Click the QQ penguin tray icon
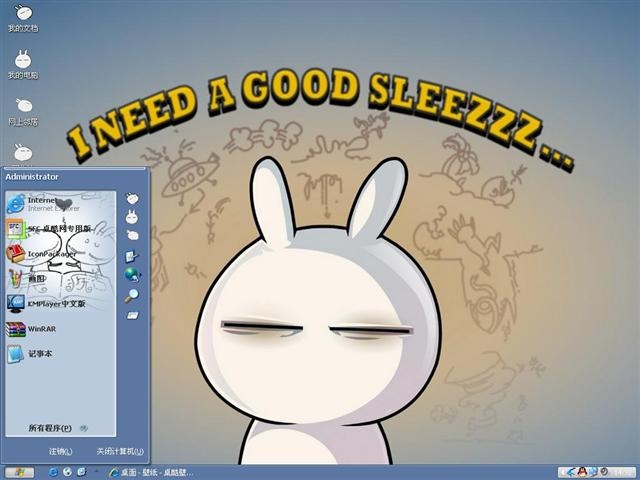Viewport: 640px width, 480px height. tap(582, 472)
